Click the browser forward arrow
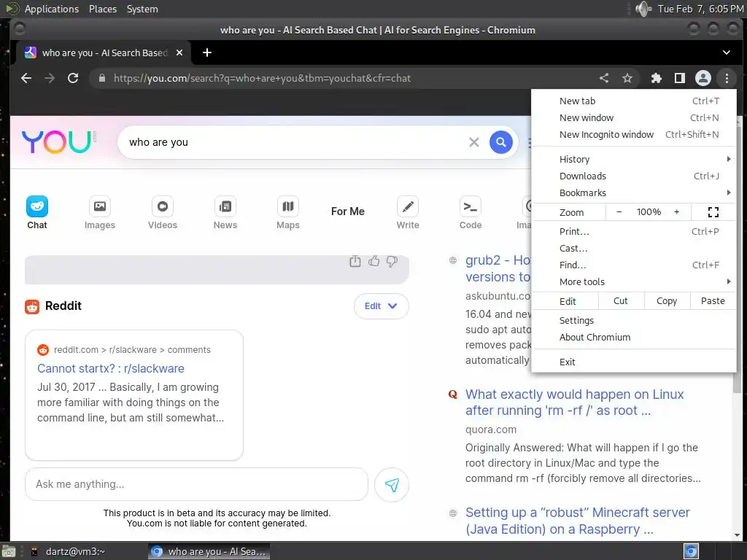Viewport: 747px width, 560px height. [x=50, y=78]
